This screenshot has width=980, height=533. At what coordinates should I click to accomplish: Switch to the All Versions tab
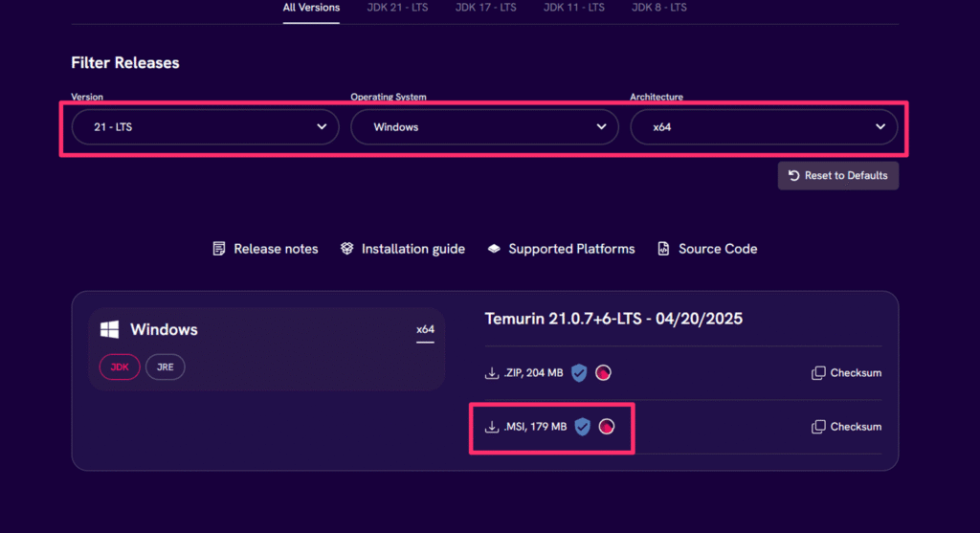click(x=311, y=8)
